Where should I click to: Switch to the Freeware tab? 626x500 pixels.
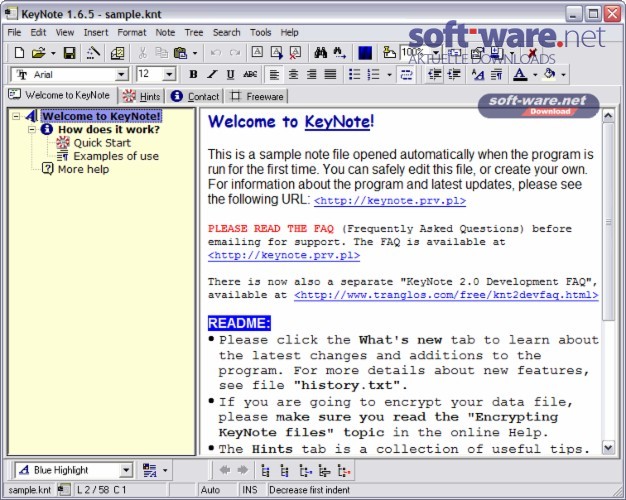[x=258, y=96]
